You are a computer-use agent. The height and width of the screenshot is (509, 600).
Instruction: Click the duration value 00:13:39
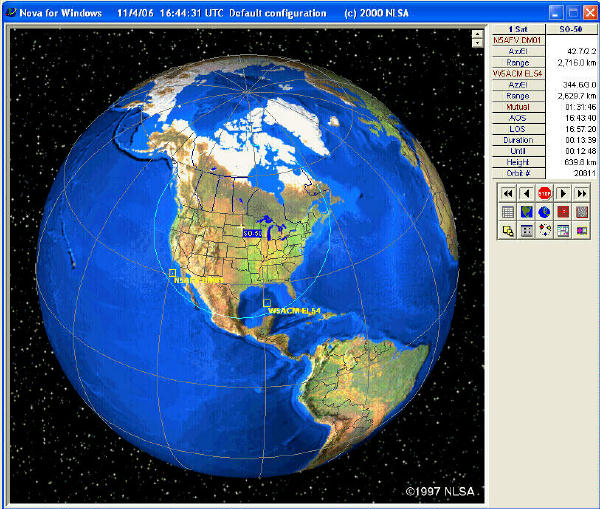[x=580, y=140]
